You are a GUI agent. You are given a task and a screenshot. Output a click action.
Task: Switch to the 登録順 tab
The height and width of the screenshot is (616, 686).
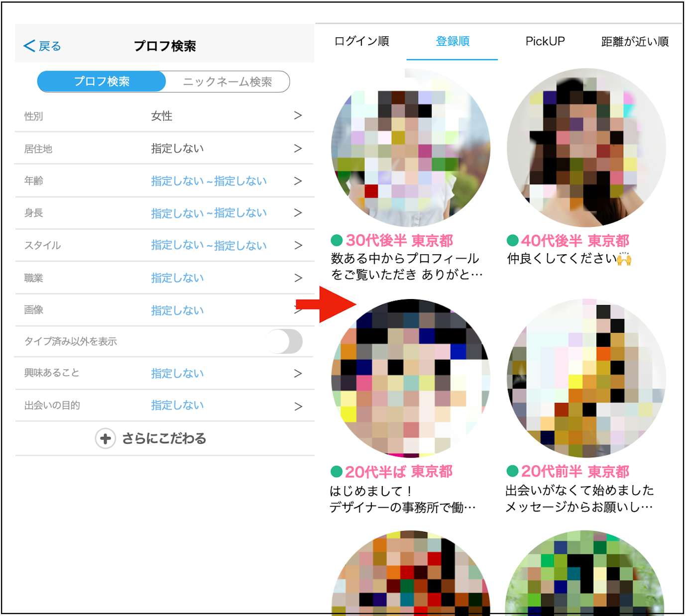453,41
